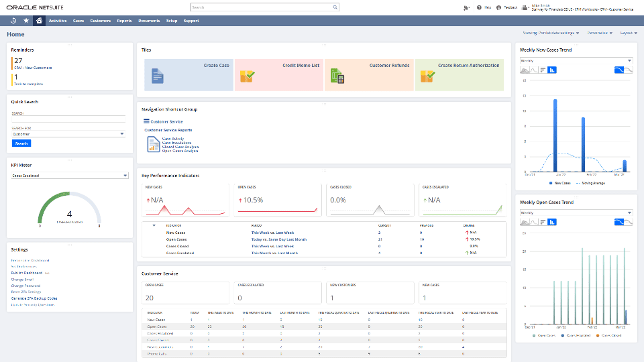Toggle Open Cases series in legend
This screenshot has width=644, height=362.
tap(544, 335)
